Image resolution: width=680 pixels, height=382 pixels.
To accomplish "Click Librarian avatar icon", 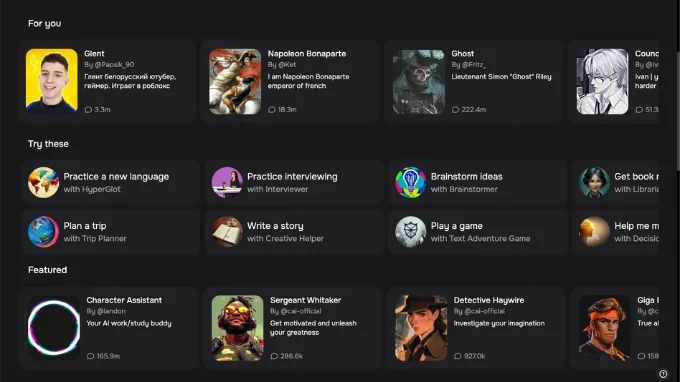I will pos(594,183).
